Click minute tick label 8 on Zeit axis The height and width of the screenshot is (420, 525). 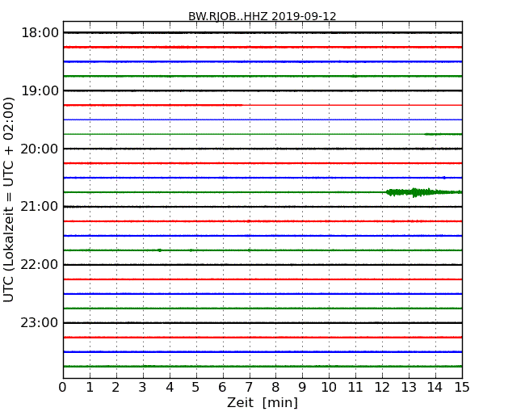point(275,387)
